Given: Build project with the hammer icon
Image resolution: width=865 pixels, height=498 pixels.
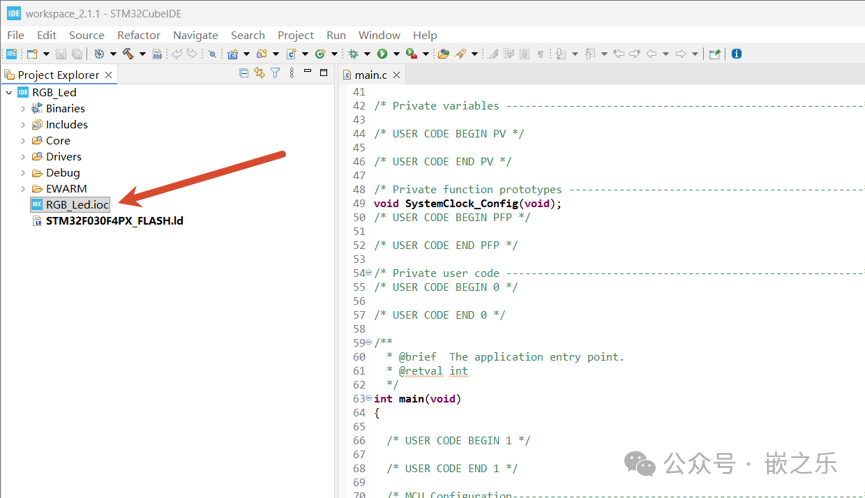Looking at the screenshot, I should click(128, 53).
